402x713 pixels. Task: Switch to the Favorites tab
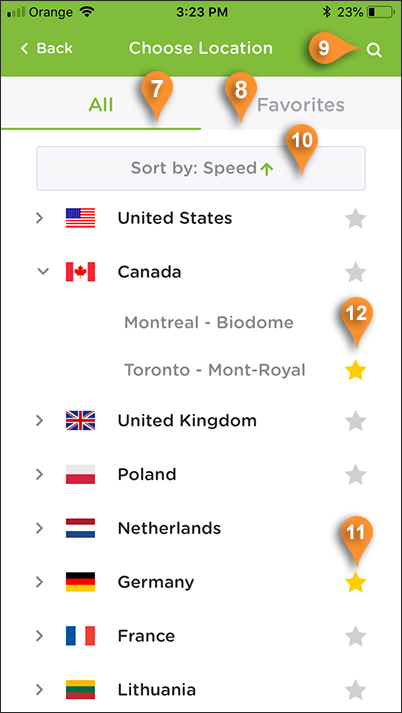pyautogui.click(x=301, y=105)
